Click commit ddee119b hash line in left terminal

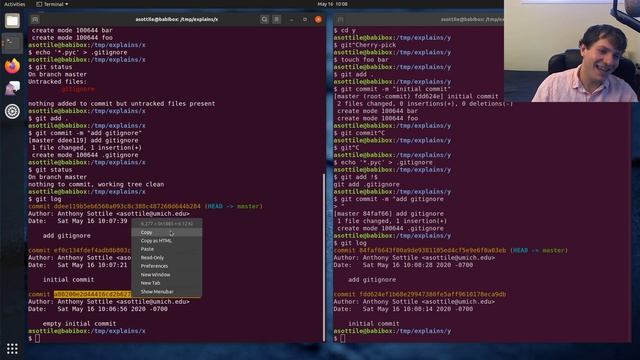point(145,207)
